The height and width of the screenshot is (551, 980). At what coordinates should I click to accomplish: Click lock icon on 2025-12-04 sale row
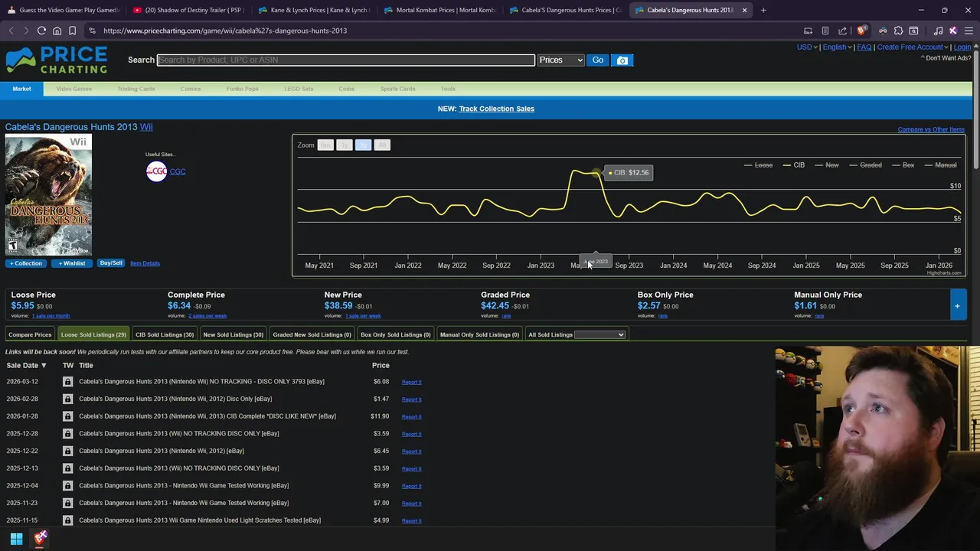click(x=67, y=485)
